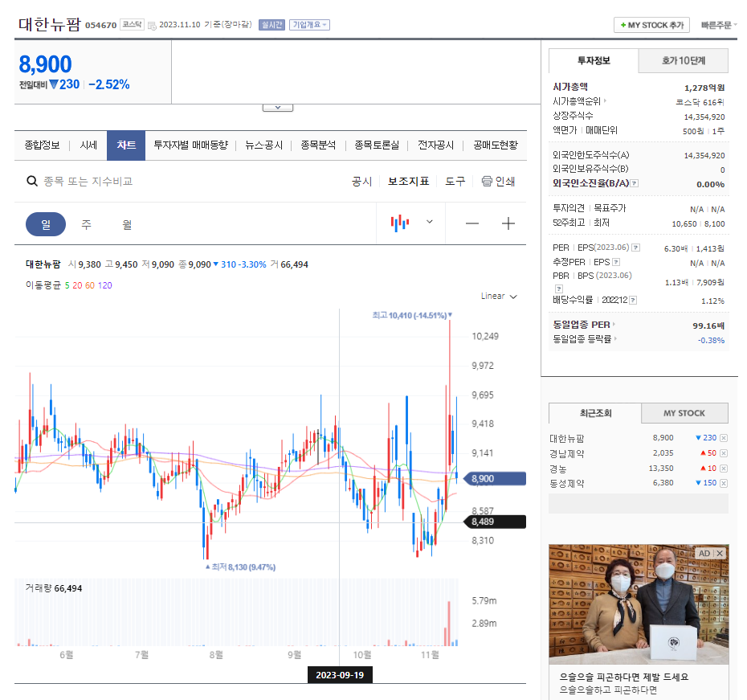Switch to MY STOCK tab
747x700 pixels.
pos(684,413)
